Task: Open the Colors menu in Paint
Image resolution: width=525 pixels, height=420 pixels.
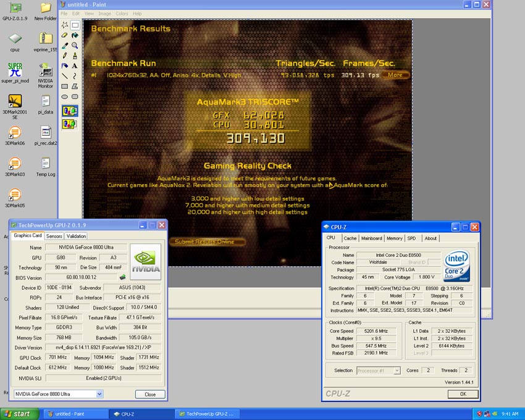Action: (x=122, y=14)
